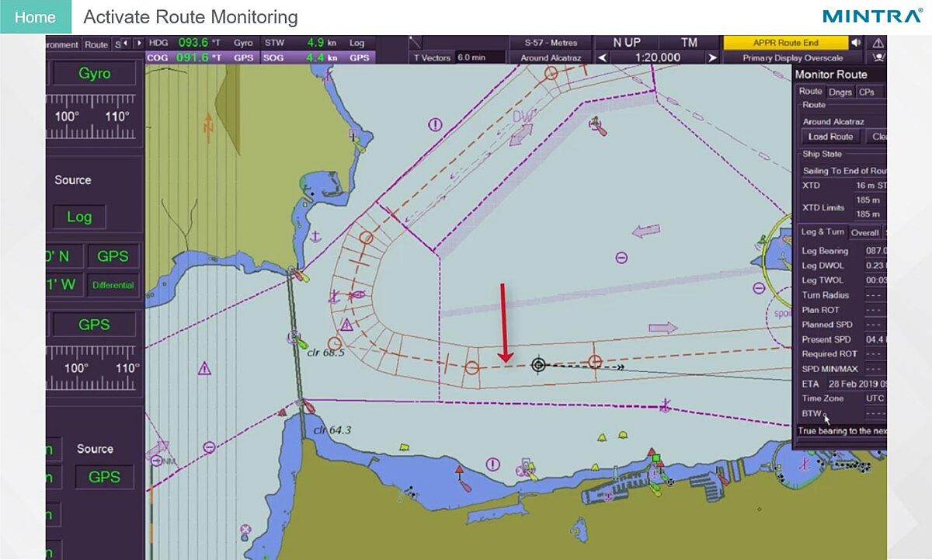This screenshot has height=560, width=932.
Task: Toggle the TM true motion mode
Action: pos(689,43)
